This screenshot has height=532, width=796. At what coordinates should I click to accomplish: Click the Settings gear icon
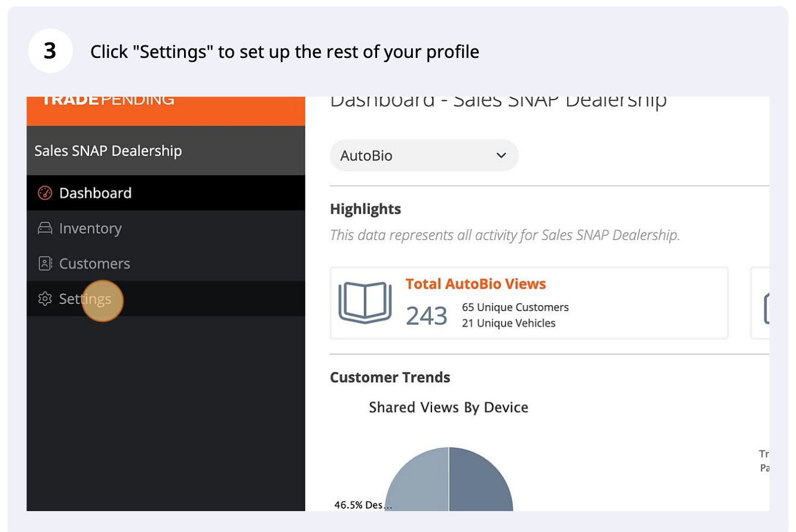click(x=44, y=299)
